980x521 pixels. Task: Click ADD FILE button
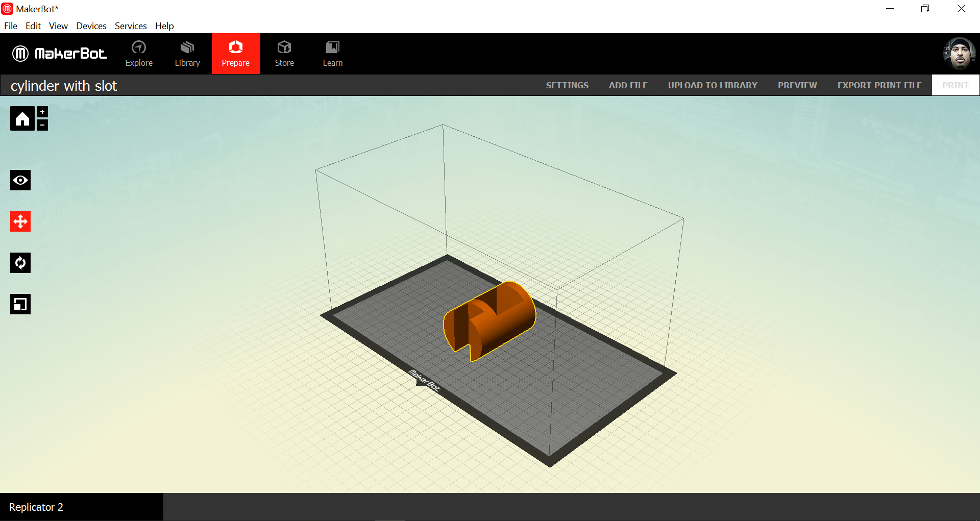628,85
